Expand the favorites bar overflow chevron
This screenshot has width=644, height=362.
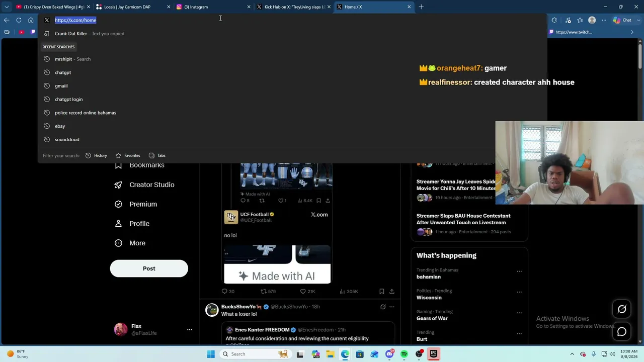tap(632, 32)
